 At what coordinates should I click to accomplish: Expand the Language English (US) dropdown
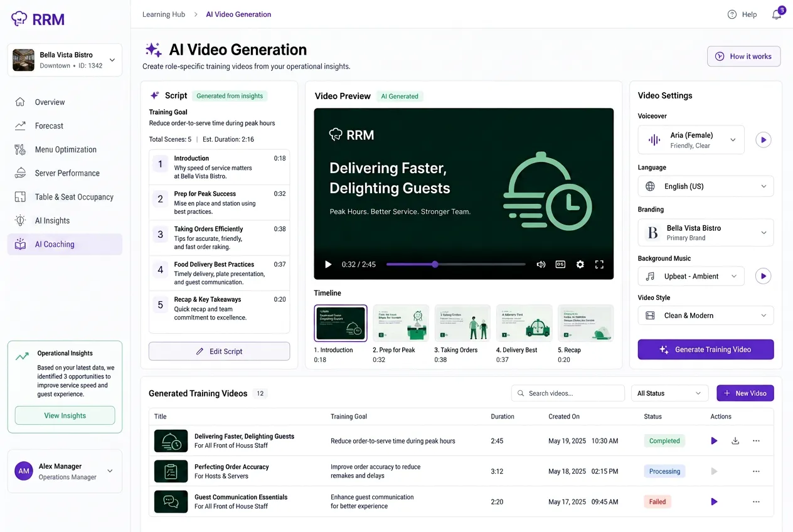(706, 186)
